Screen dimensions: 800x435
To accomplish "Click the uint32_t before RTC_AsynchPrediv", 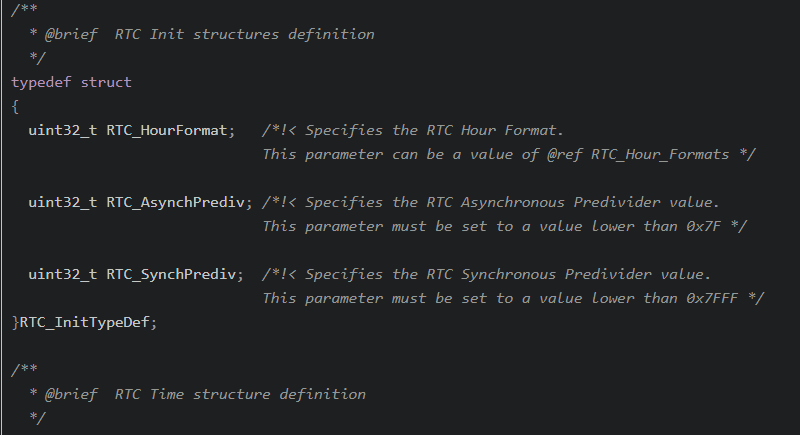I will [62, 202].
